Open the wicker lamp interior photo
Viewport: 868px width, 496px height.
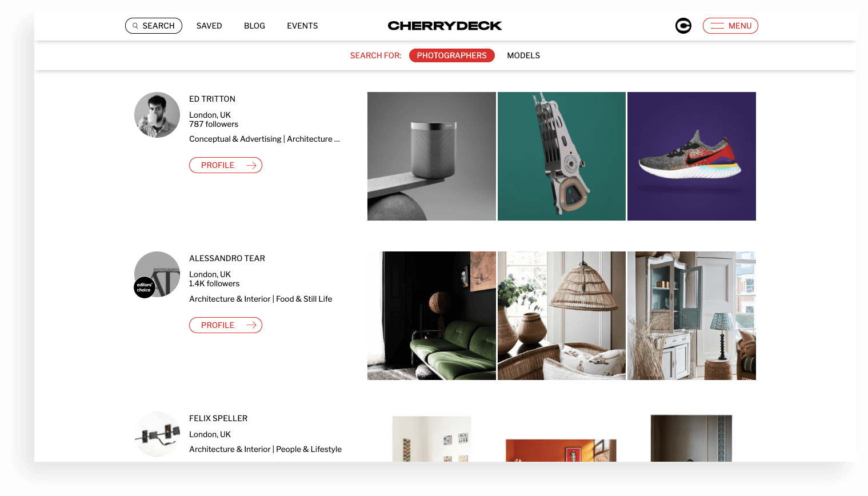pos(562,315)
